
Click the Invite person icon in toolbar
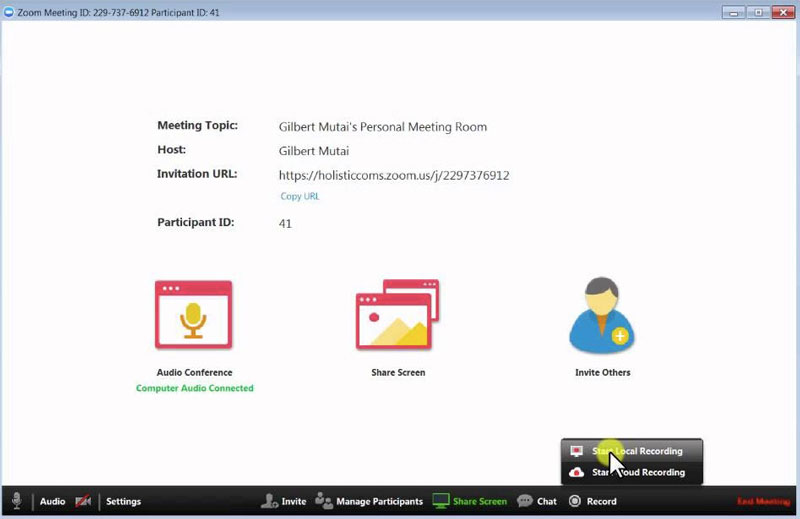coord(269,501)
